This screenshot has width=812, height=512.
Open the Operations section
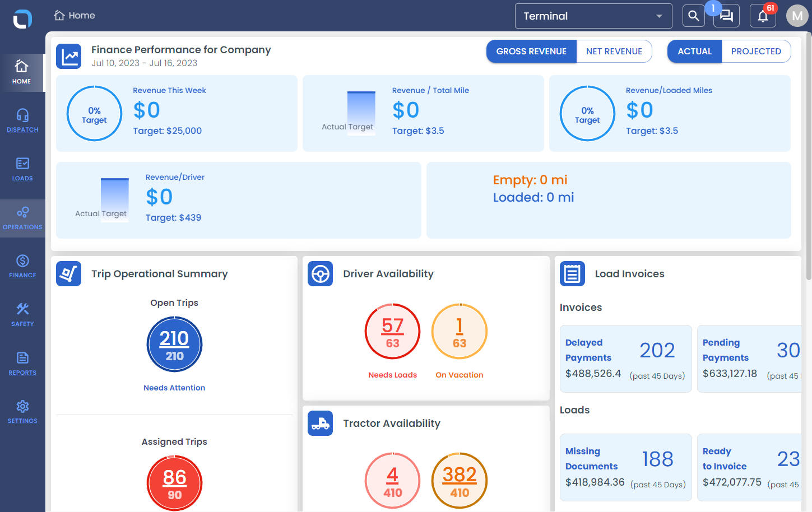22,218
